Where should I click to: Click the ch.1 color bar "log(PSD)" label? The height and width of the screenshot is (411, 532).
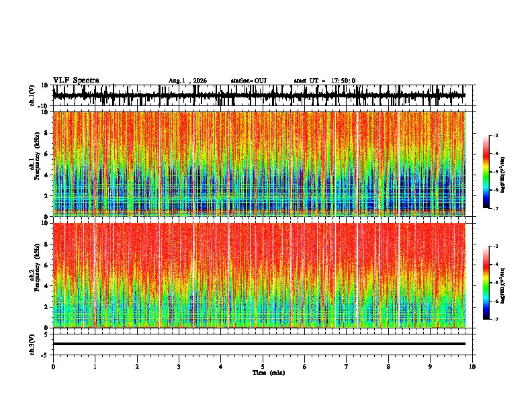[503, 175]
